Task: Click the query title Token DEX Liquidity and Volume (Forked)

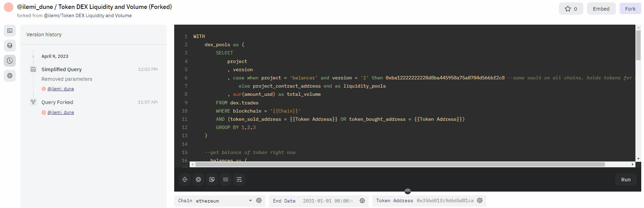Action: click(115, 7)
